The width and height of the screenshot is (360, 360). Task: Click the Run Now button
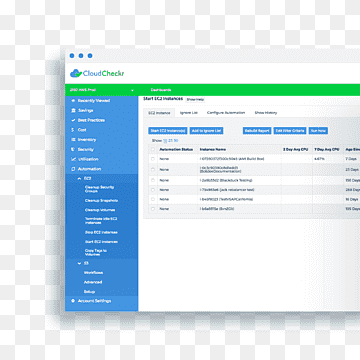click(318, 131)
